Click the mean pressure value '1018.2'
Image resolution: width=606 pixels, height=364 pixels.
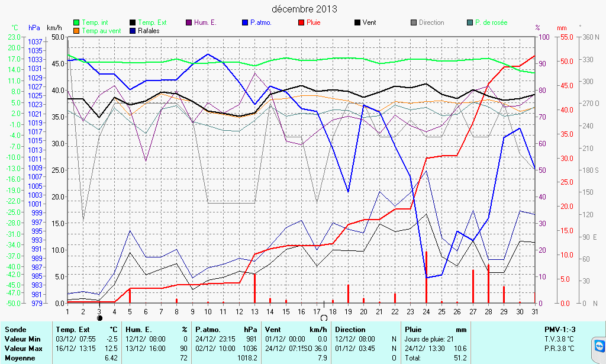(247, 358)
